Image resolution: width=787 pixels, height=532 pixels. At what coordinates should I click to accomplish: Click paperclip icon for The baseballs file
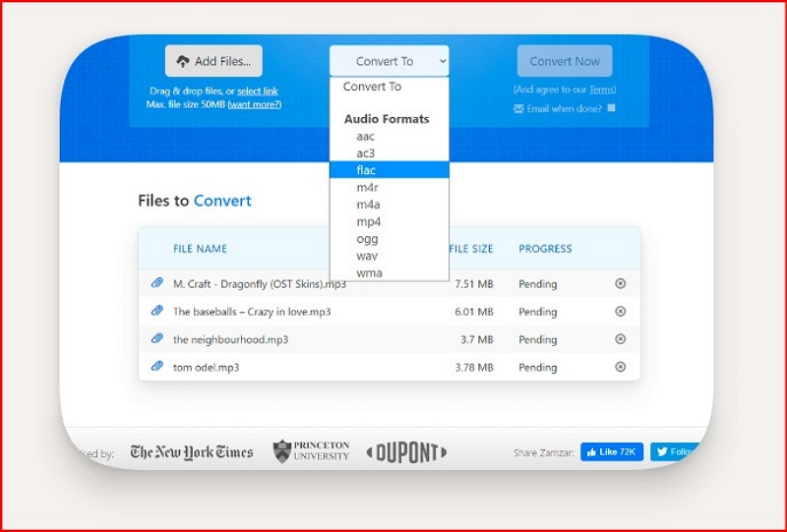pos(157,311)
